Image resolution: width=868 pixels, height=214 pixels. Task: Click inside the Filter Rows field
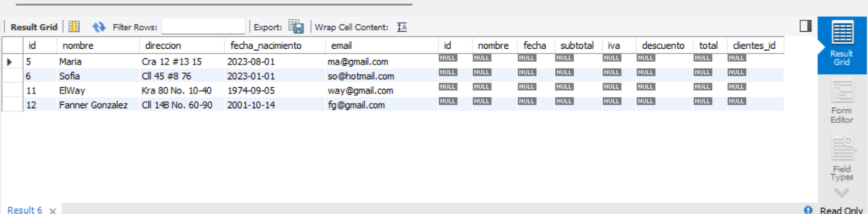(204, 27)
